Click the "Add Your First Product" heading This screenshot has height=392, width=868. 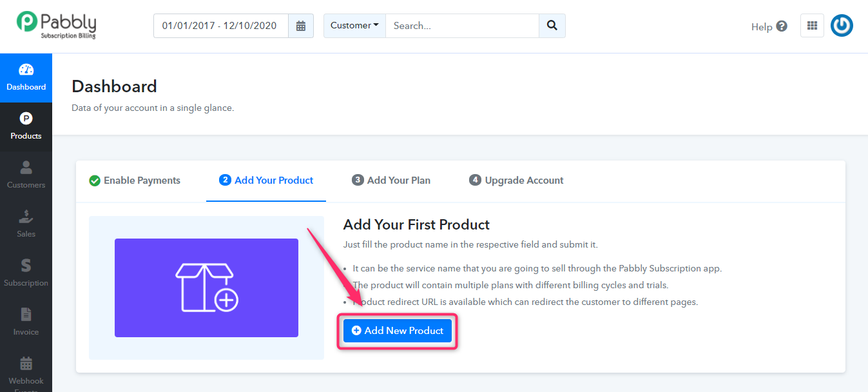(x=416, y=224)
